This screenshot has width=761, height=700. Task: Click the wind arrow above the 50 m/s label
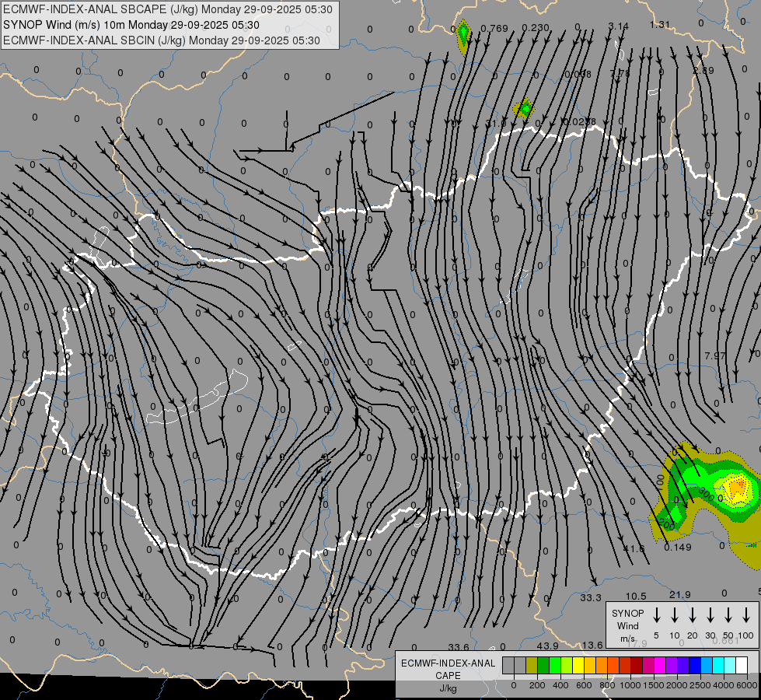coord(728,615)
